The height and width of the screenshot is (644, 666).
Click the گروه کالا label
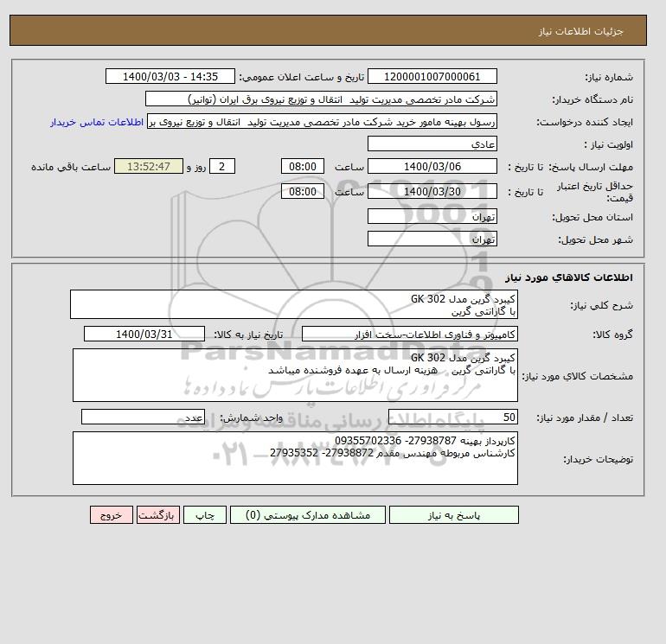[x=612, y=335]
